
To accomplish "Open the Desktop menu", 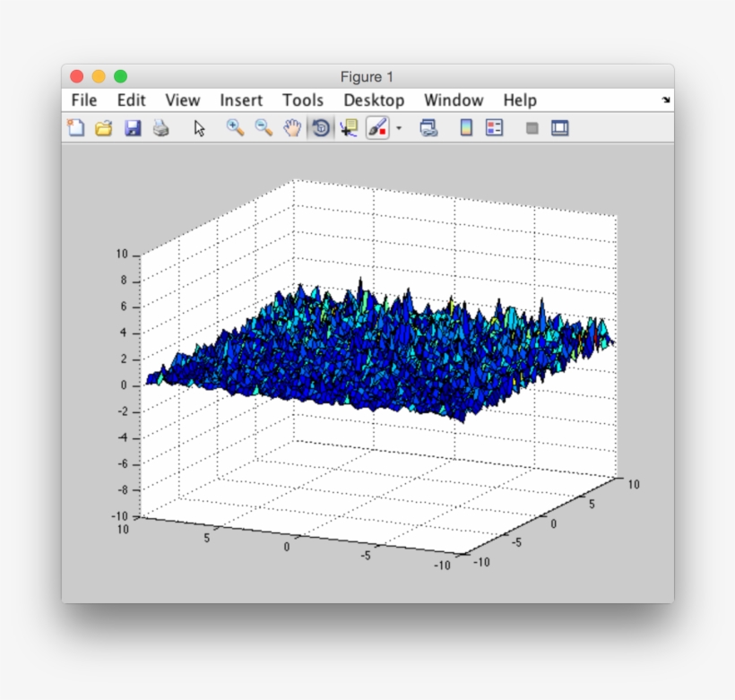I will pos(374,100).
